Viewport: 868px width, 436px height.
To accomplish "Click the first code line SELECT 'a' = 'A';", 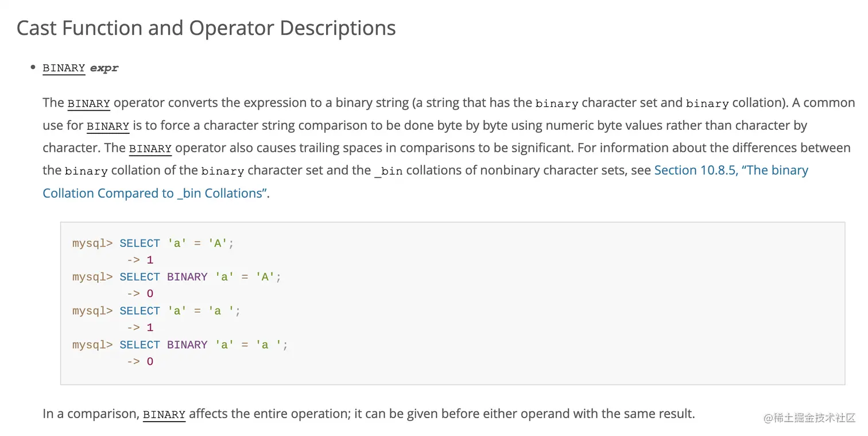I will tap(177, 243).
